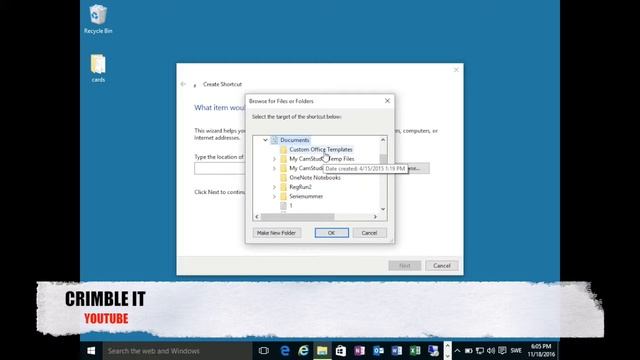This screenshot has height=360, width=640.
Task: Click Cancel in Create Shortcut window
Action: click(442, 266)
